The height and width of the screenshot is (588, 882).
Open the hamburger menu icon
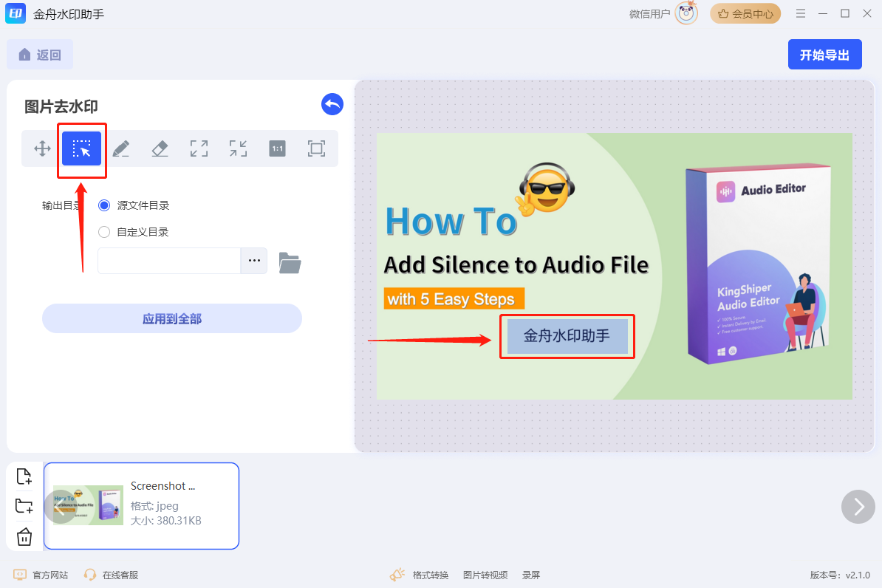[801, 13]
